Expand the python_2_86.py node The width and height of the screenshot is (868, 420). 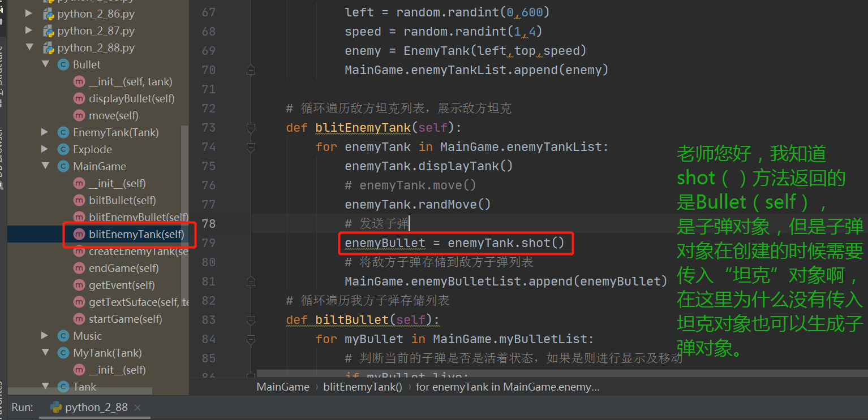(x=29, y=14)
